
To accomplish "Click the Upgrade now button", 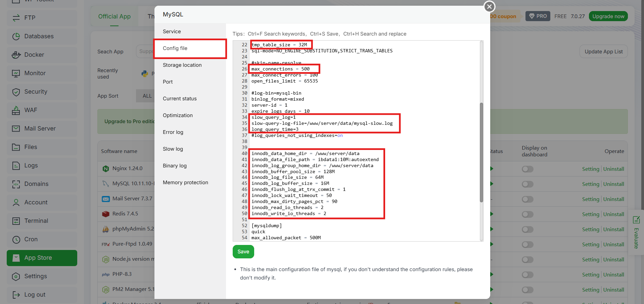I will 608,16.
